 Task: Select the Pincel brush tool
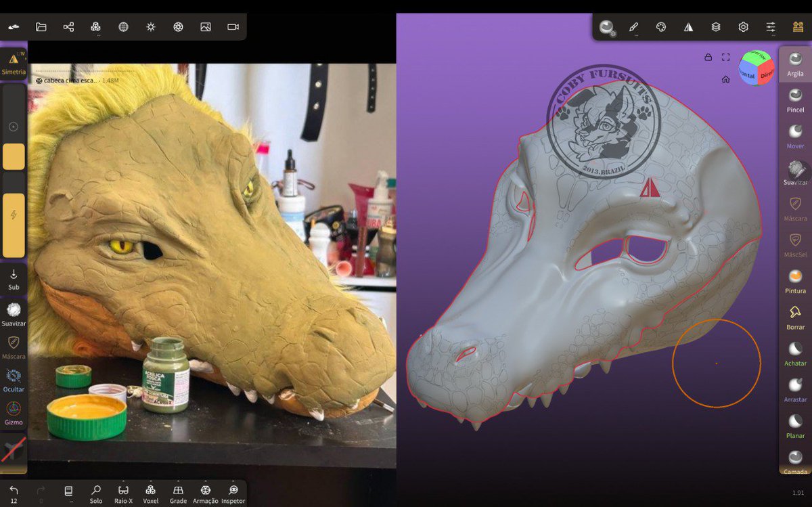(x=796, y=100)
